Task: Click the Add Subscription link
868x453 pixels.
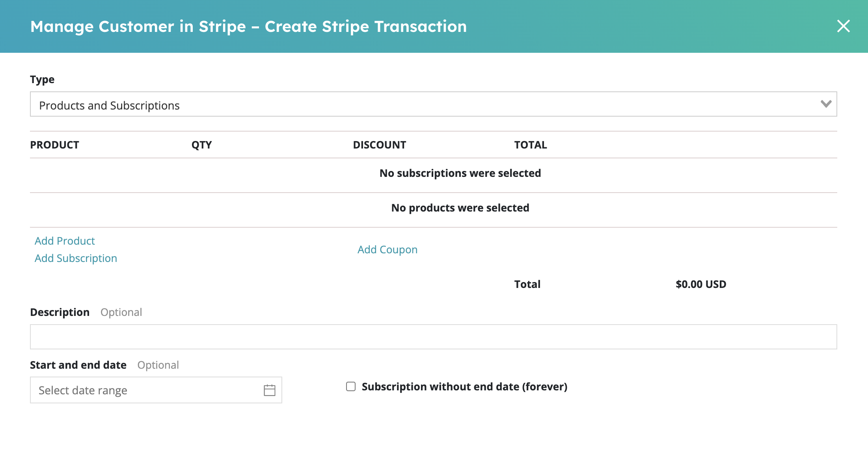Action: (76, 258)
